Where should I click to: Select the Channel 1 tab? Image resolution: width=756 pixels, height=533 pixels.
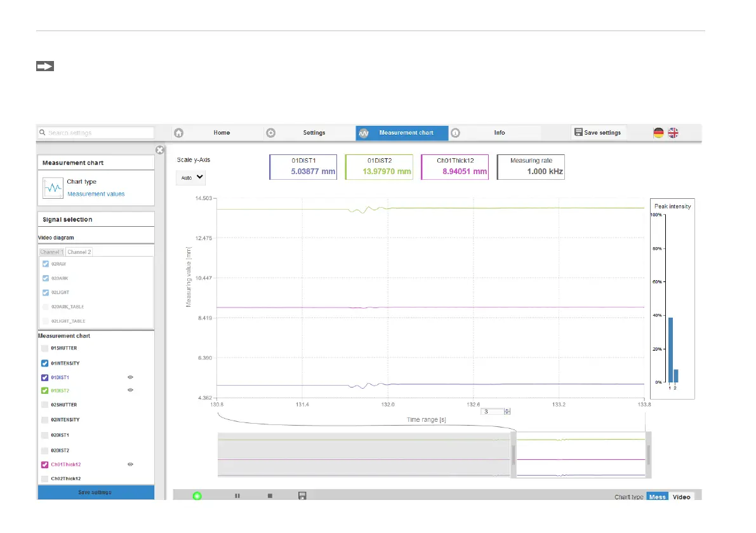pos(51,252)
